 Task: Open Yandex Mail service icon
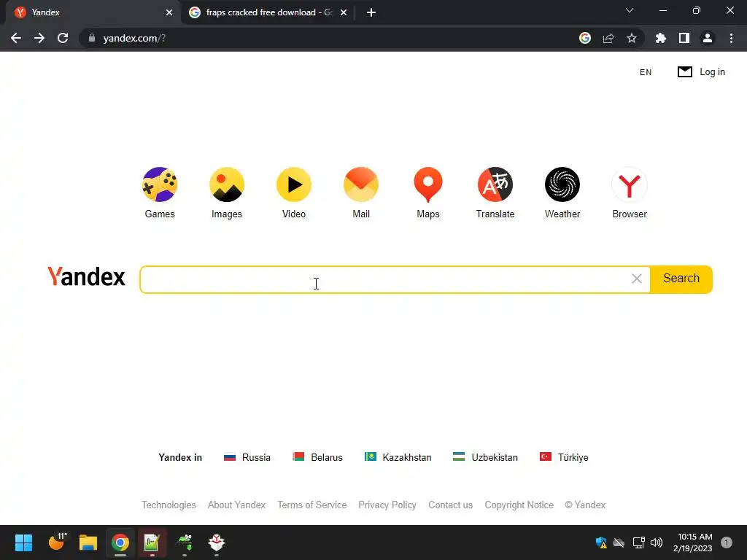click(x=361, y=184)
